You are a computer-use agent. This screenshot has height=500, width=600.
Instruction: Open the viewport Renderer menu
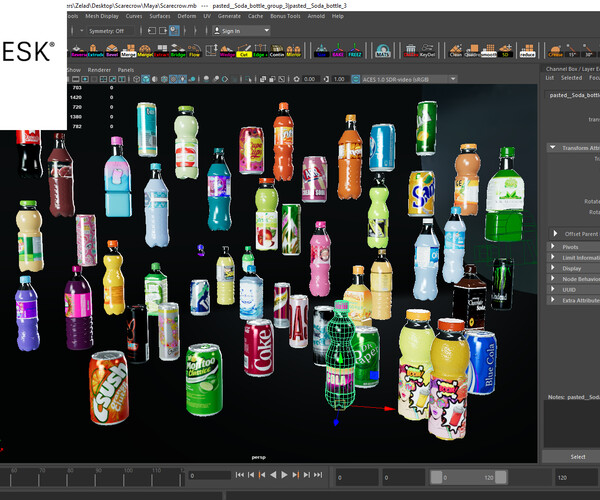(99, 70)
